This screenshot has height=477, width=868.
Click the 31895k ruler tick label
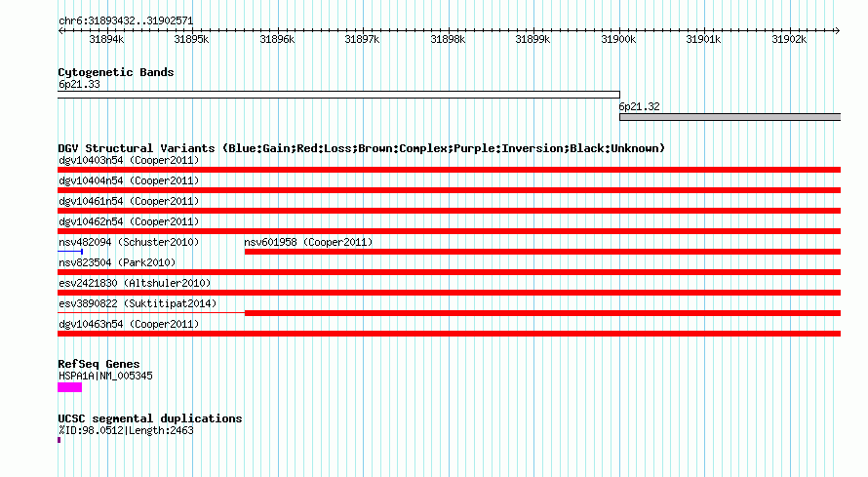click(191, 40)
